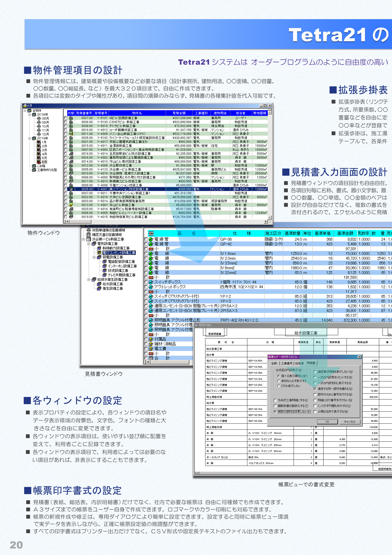Click the calculator icon on the 小計 row

click(x=151, y=249)
